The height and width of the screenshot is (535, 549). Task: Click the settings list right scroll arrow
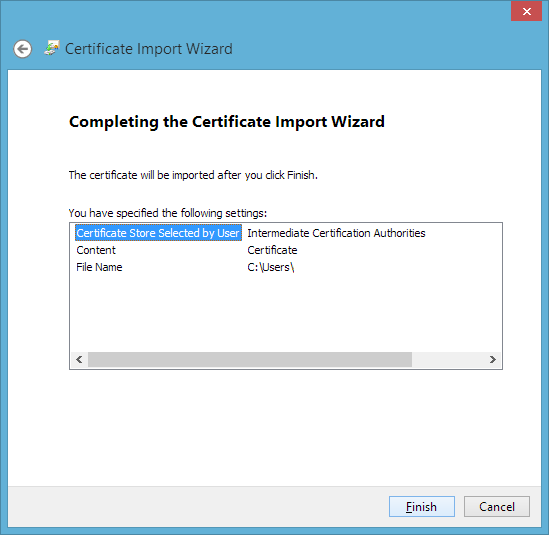click(493, 359)
